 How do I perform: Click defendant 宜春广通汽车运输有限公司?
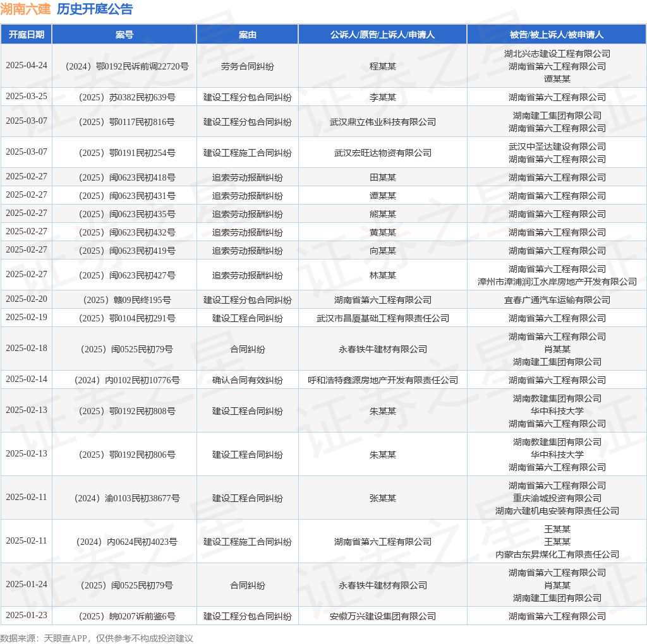coord(557,300)
